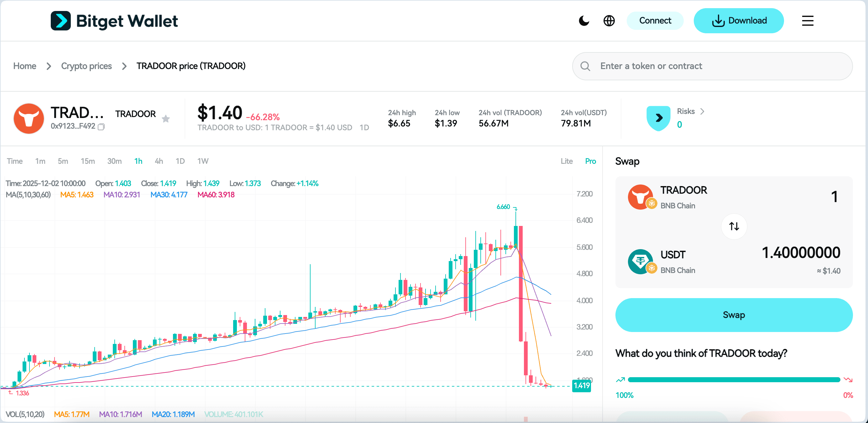This screenshot has height=423, width=868.
Task: Favorite TRADOOR using the star icon
Action: coord(166,119)
